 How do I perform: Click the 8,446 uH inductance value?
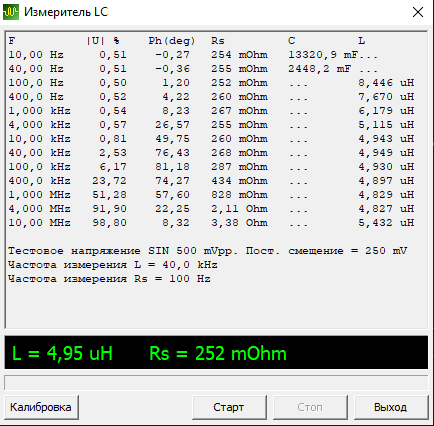tap(386, 83)
